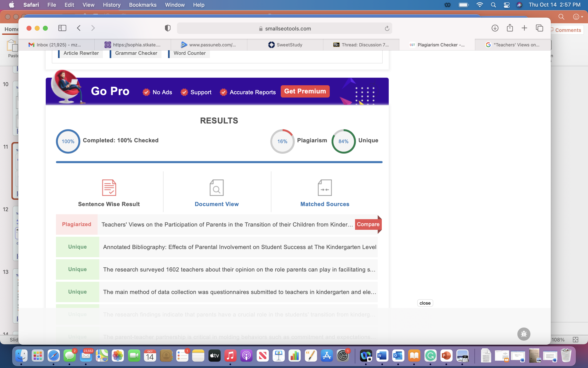Screen dimensions: 588x368
Task: Fit slide to window in PowerPoint
Action: pyautogui.click(x=575, y=340)
